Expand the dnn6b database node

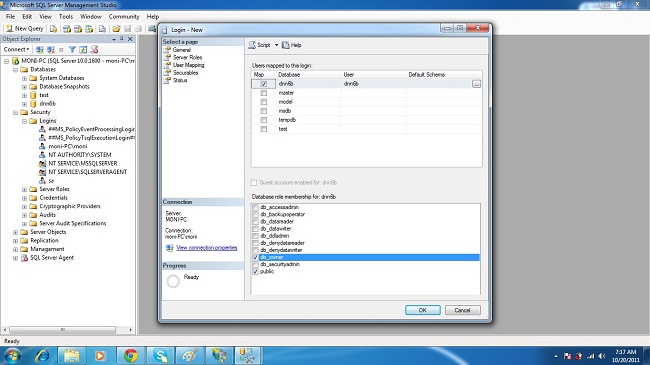(x=24, y=104)
